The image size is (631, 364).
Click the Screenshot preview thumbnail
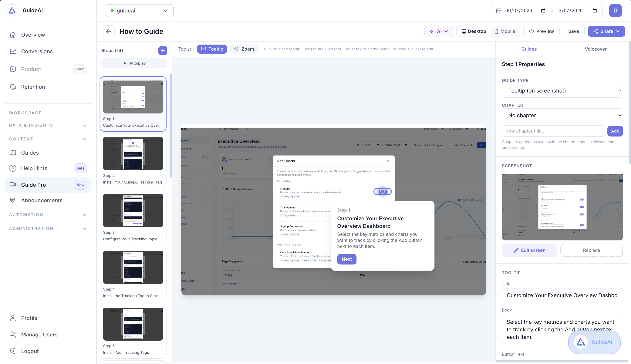(562, 206)
